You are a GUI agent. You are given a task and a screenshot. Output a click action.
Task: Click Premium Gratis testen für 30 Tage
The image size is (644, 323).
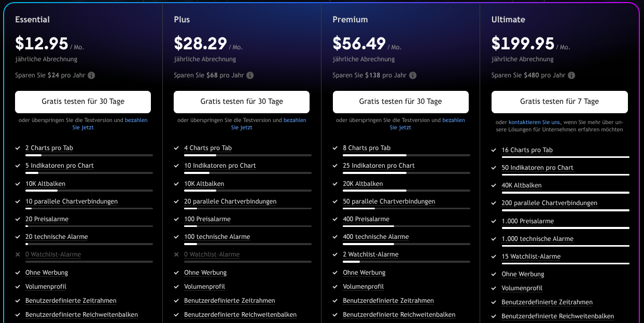point(400,102)
